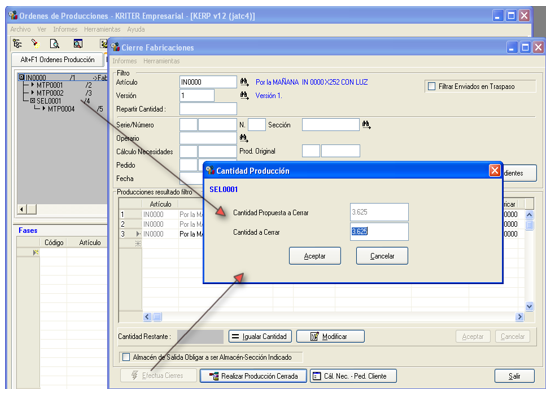Open main window Informes menu

click(x=65, y=29)
